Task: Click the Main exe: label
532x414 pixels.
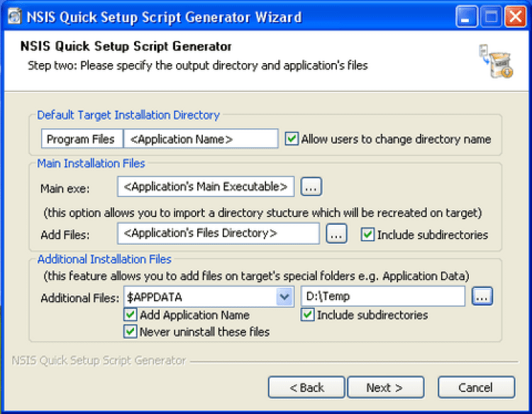Action: click(65, 189)
